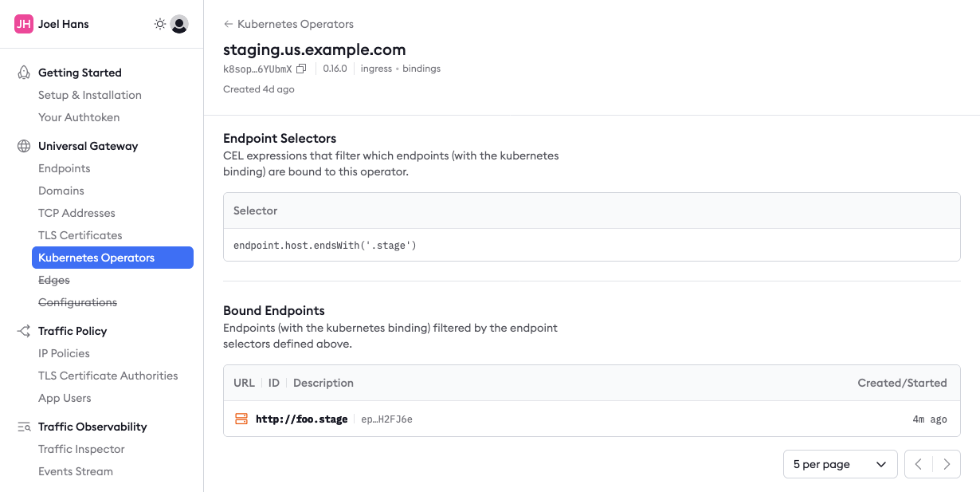980x492 pixels.
Task: Open the IP Policies page
Action: 64,353
